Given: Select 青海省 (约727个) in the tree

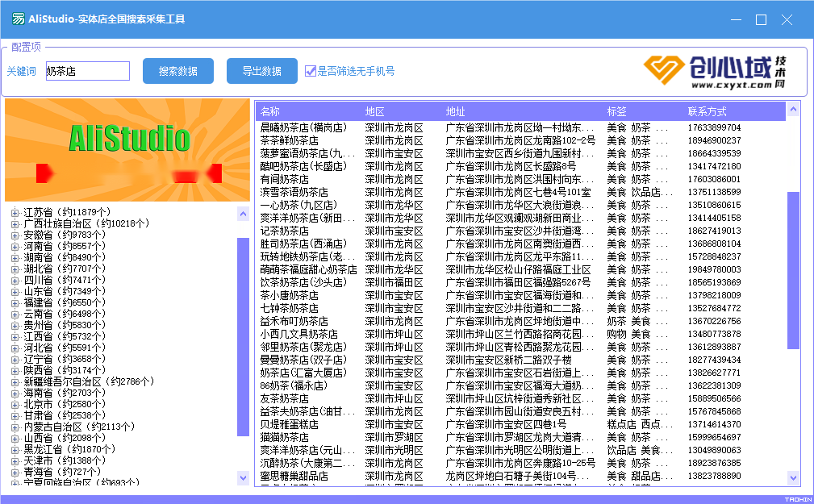Looking at the screenshot, I should point(62,473).
